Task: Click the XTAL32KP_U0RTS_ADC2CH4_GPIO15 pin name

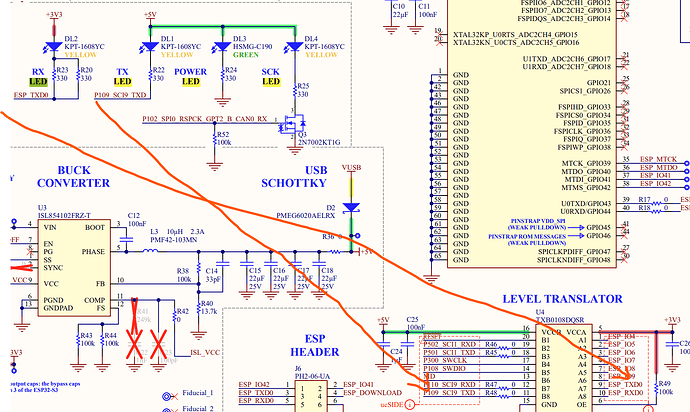Action: [515, 34]
